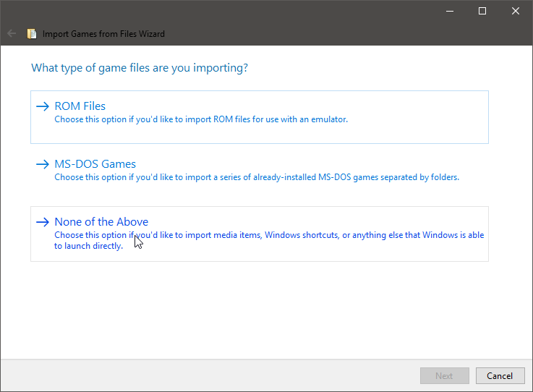Minimize the import wizard window
The height and width of the screenshot is (392, 533).
(x=449, y=11)
